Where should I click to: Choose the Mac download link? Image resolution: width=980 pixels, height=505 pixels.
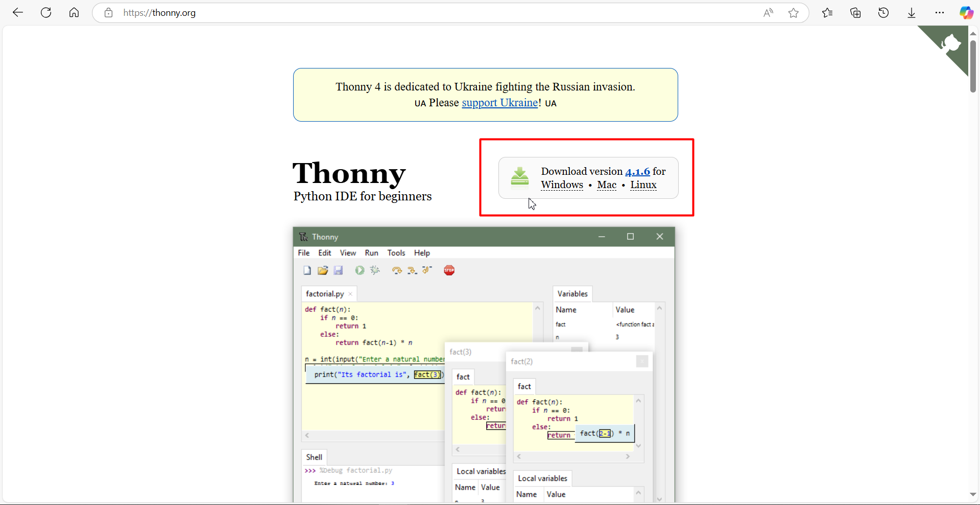[607, 185]
